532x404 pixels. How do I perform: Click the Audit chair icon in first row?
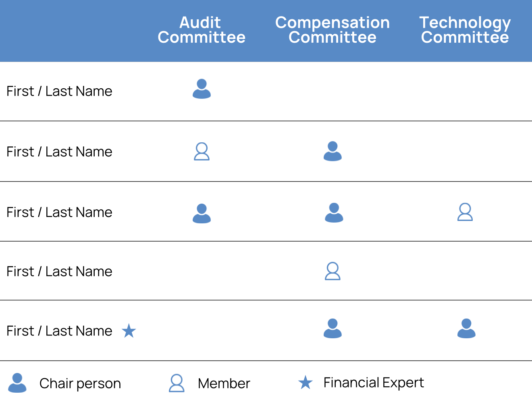[x=202, y=89]
